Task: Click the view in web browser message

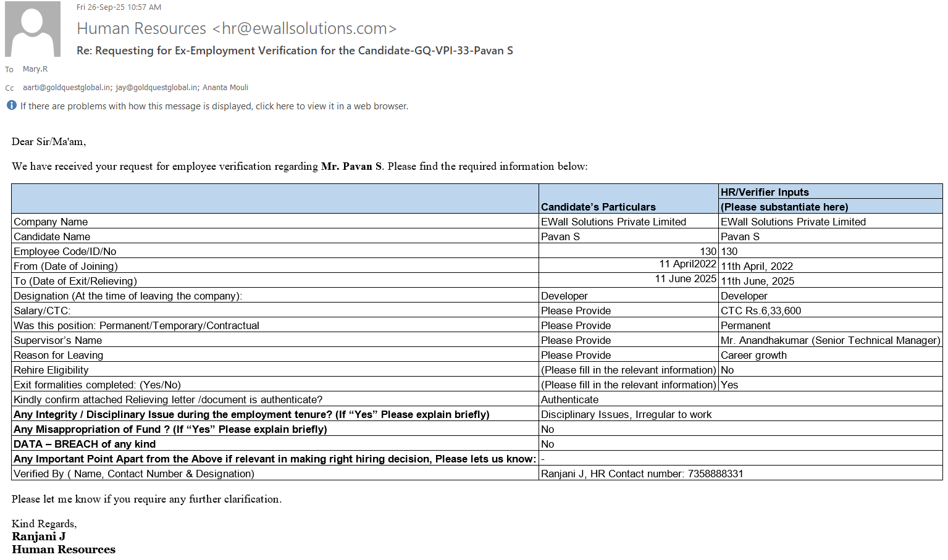Action: pyautogui.click(x=214, y=106)
